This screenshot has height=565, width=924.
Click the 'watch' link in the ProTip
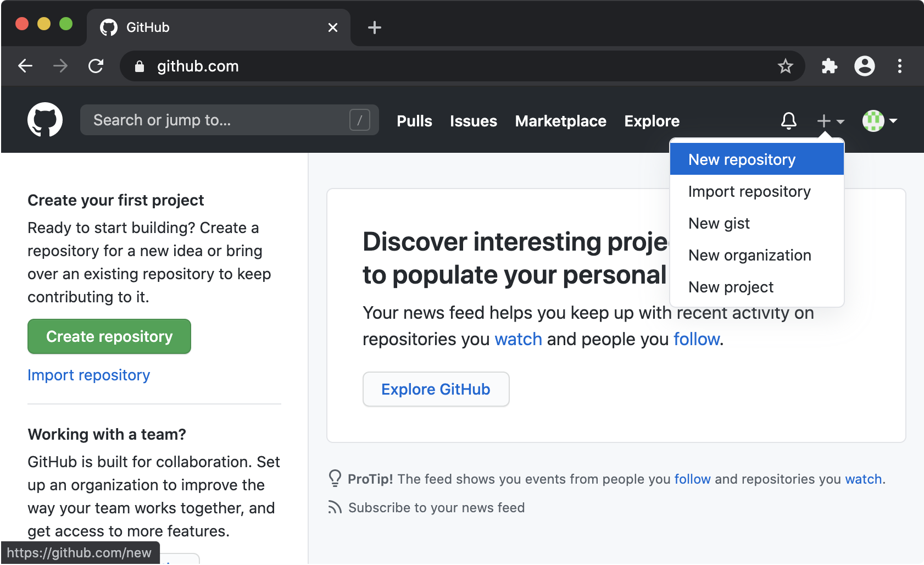point(864,479)
